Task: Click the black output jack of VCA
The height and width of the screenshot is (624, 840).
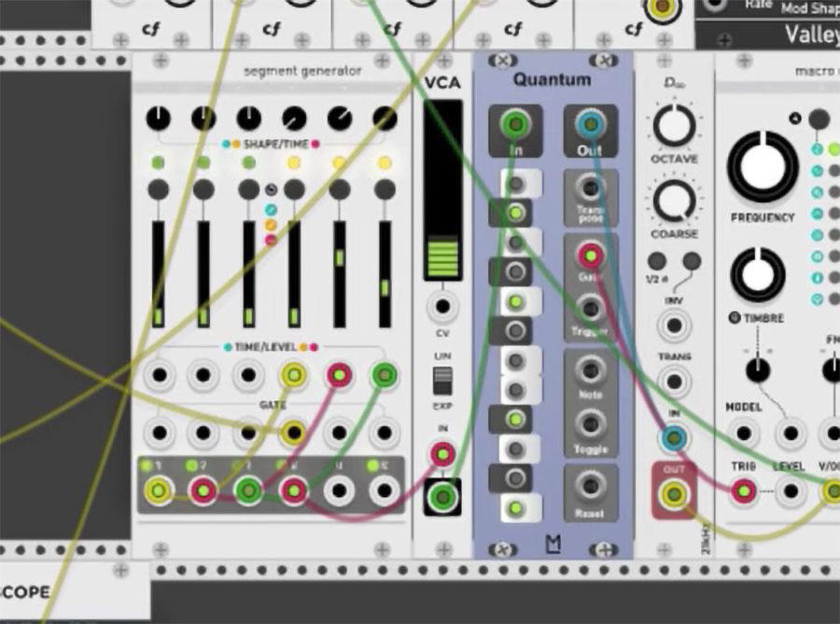Action: (442, 497)
